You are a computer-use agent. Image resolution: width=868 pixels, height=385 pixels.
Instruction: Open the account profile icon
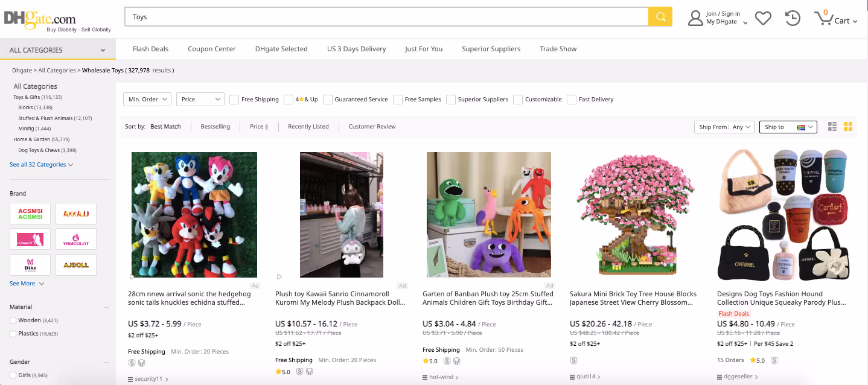(695, 18)
